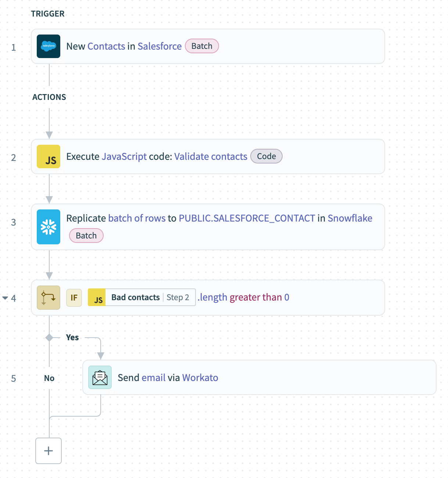448x478 pixels.
Task: Open the Workato link on step 5
Action: tap(200, 377)
